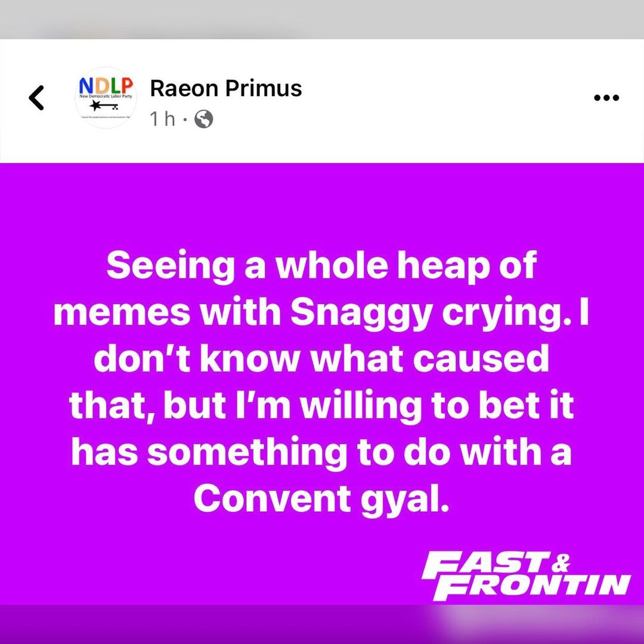
Task: Tap the globe public privacy icon
Action: pos(204,119)
